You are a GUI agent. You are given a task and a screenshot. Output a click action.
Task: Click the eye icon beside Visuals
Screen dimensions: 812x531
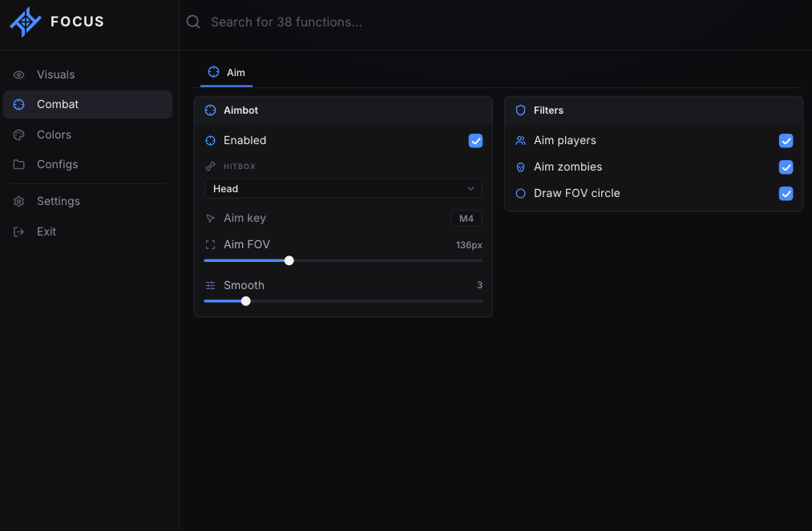point(18,75)
